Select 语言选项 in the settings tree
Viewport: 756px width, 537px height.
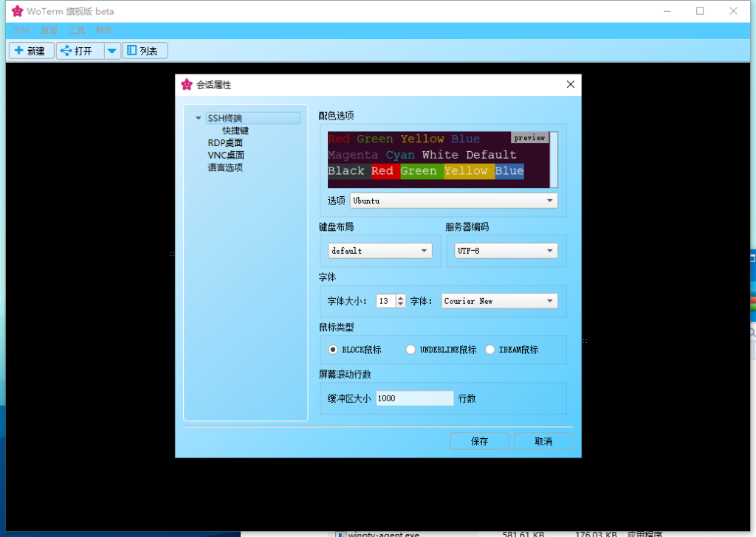pyautogui.click(x=225, y=167)
